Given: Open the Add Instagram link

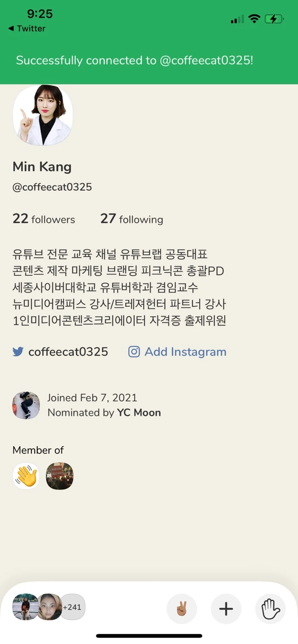Looking at the screenshot, I should tap(185, 352).
